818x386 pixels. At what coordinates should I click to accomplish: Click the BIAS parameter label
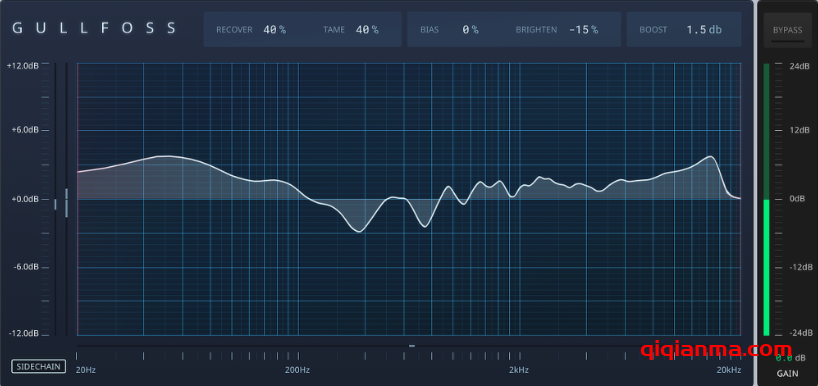pyautogui.click(x=429, y=30)
